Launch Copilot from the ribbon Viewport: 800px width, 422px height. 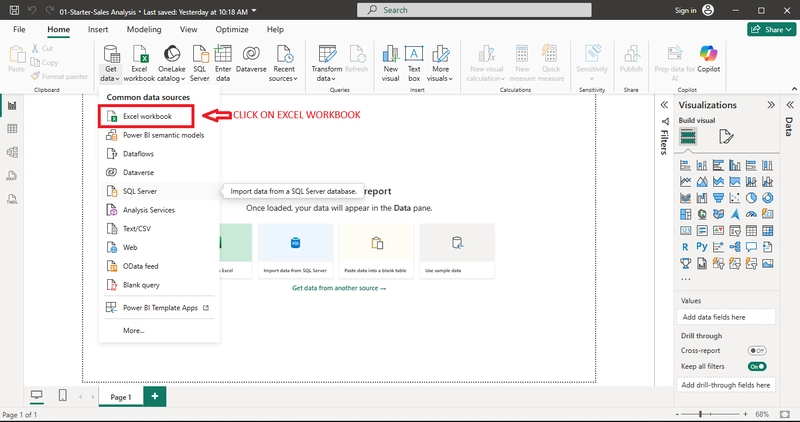tap(708, 59)
